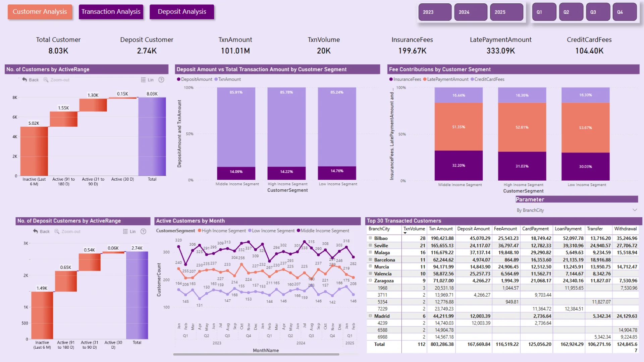This screenshot has height=362, width=644.
Task: Open help icon in Deposit Customers chart
Action: pyautogui.click(x=143, y=231)
